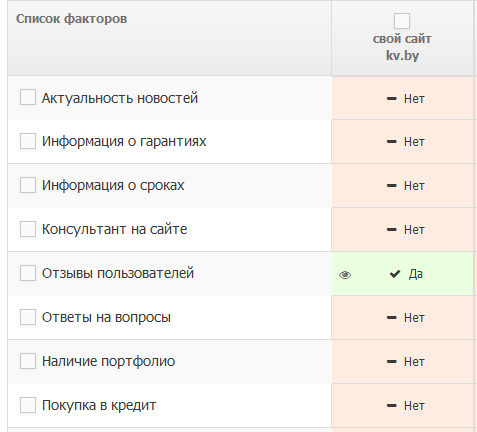Image resolution: width=477 pixels, height=432 pixels.
Task: Click the kv.by site header label
Action: point(402,55)
